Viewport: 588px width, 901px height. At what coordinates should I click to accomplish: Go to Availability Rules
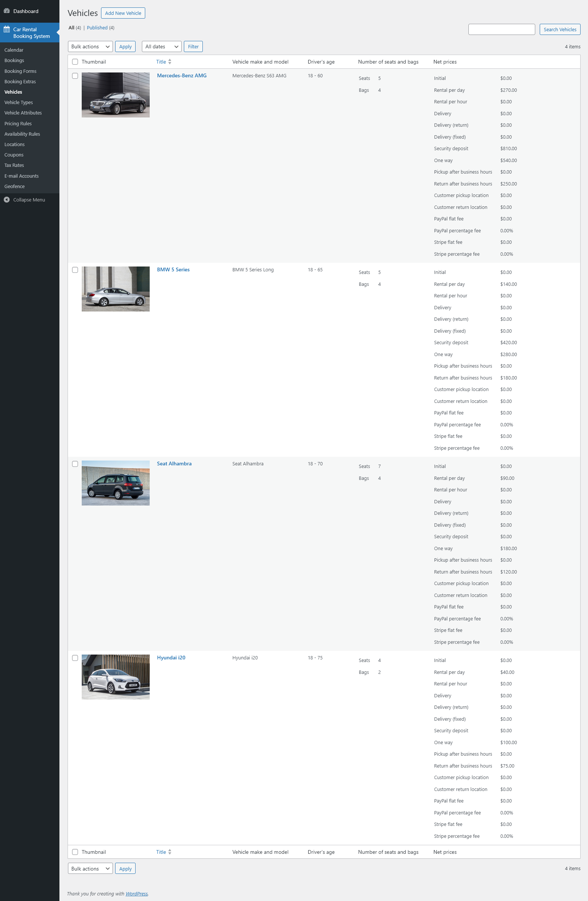point(22,134)
